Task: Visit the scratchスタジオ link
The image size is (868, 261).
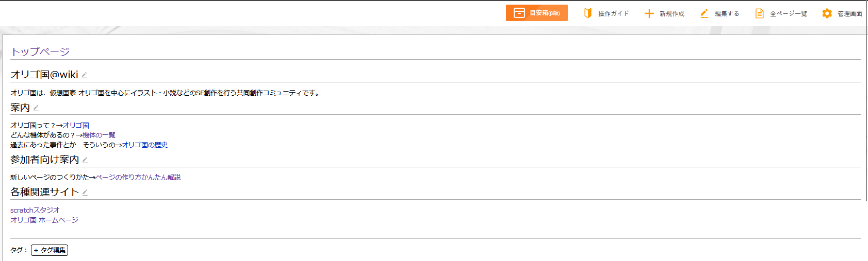Action: (x=35, y=210)
